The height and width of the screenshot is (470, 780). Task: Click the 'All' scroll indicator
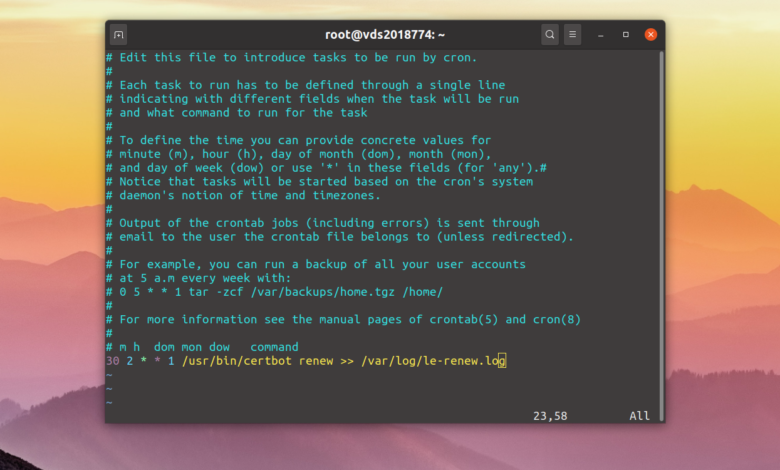[x=639, y=416]
